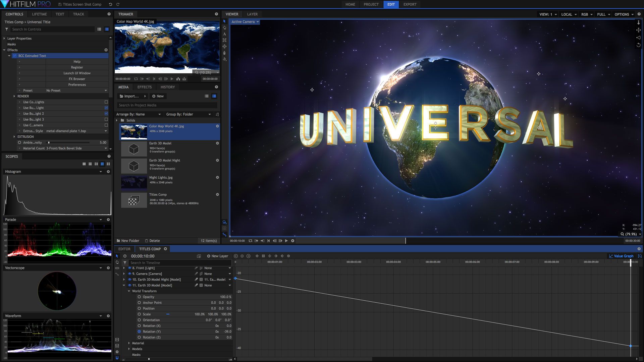Open settings gear for Histogram scope

click(108, 172)
